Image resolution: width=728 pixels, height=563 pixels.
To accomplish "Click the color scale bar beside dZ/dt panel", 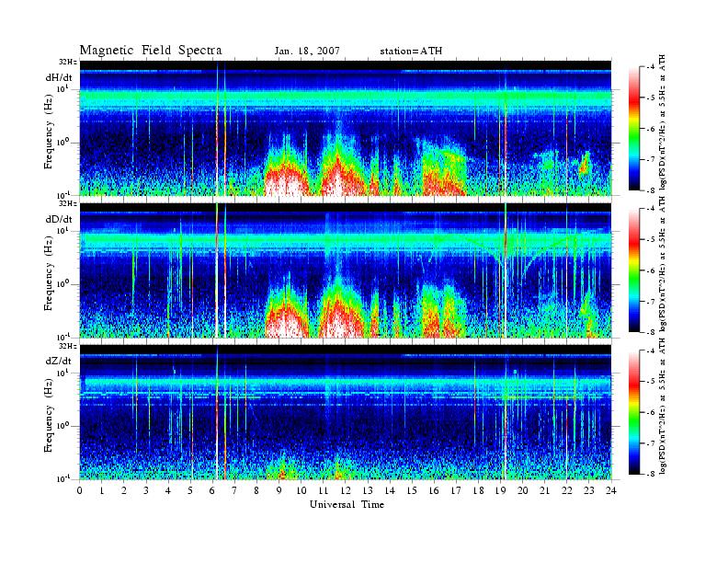I will click(634, 412).
